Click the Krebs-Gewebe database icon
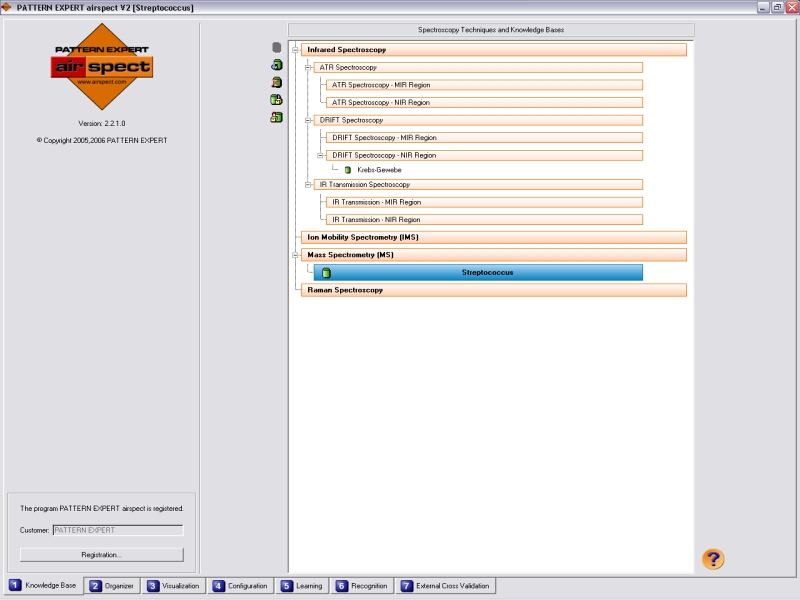800x600 pixels. [348, 170]
